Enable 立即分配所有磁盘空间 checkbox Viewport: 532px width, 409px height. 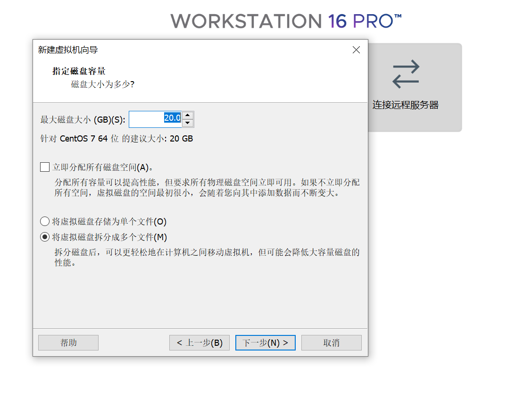coord(45,167)
